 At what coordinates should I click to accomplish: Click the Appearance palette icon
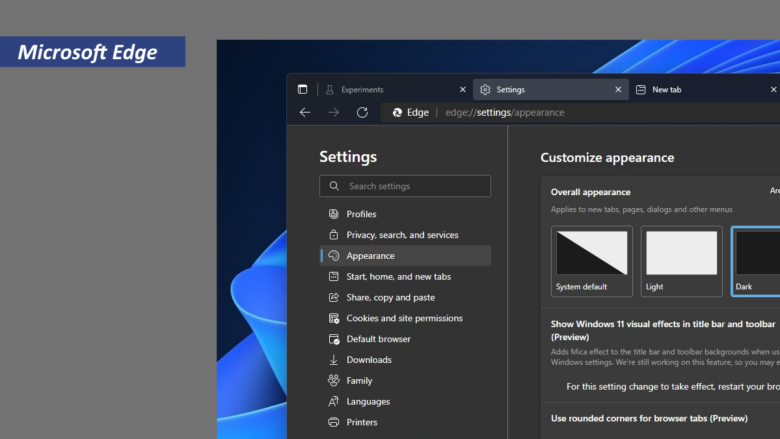pyautogui.click(x=334, y=256)
